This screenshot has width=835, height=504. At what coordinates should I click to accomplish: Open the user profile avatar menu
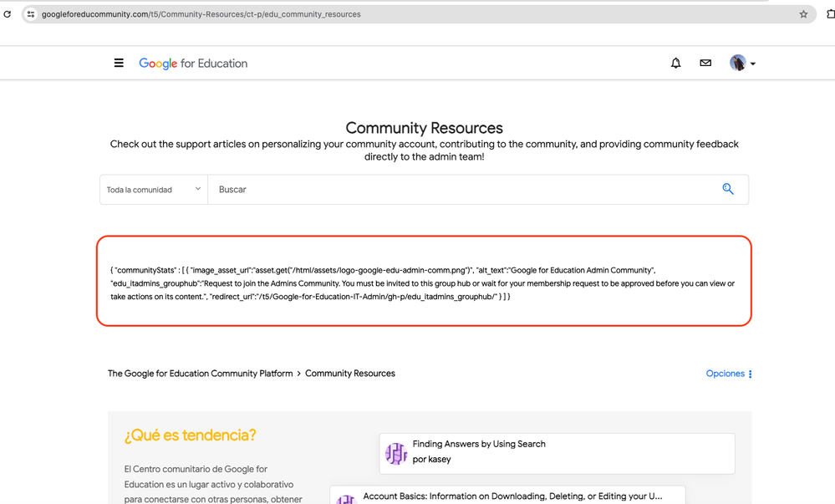point(737,63)
